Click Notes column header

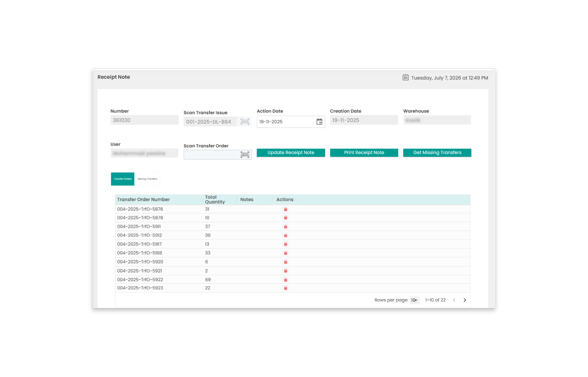pos(247,200)
